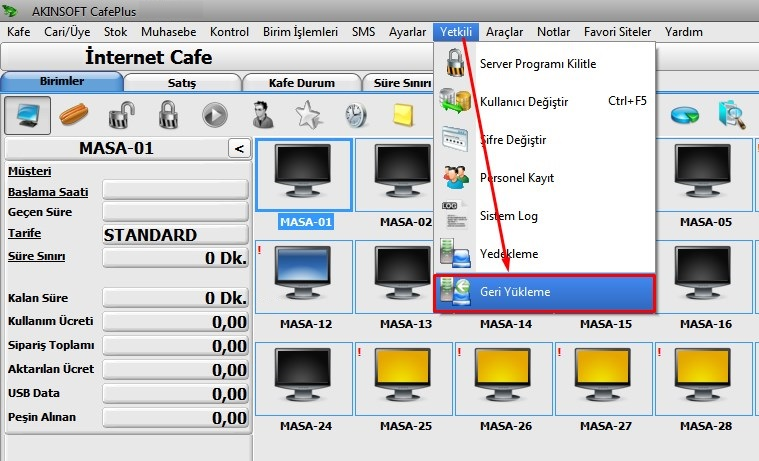Open Sistem Log menu entry
This screenshot has height=461, width=759.
[545, 215]
